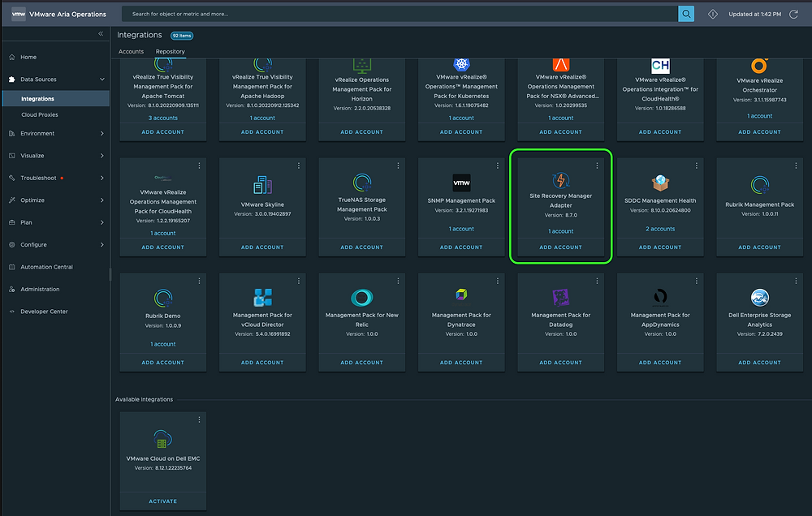812x516 pixels.
Task: Open SNMP Management Pack three-dot menu
Action: (x=498, y=166)
